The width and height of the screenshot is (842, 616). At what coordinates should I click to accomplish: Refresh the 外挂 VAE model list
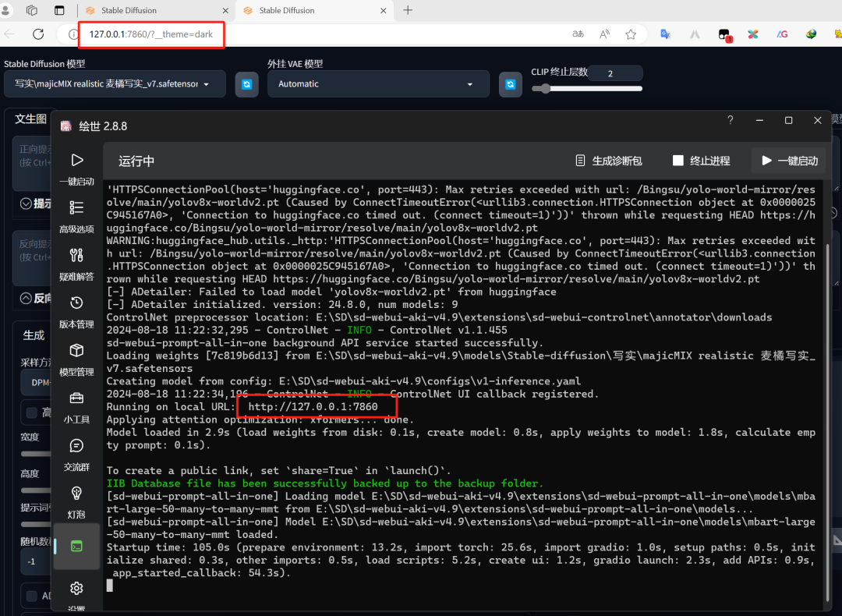511,84
